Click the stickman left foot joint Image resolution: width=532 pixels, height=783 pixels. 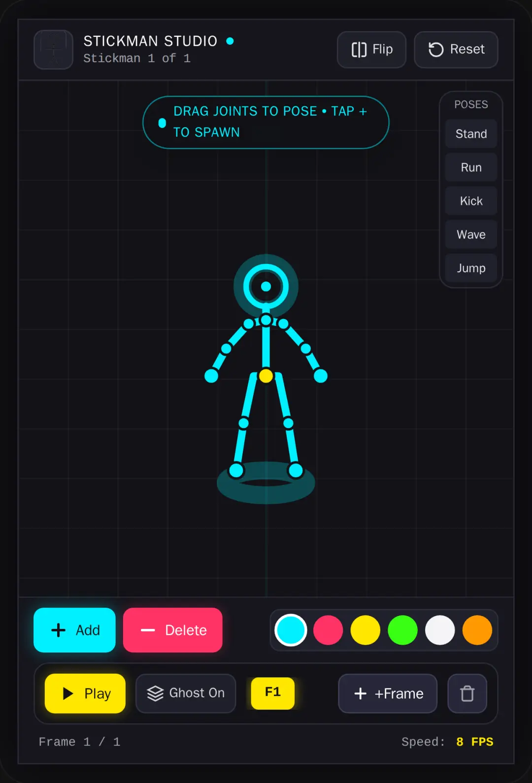236,470
